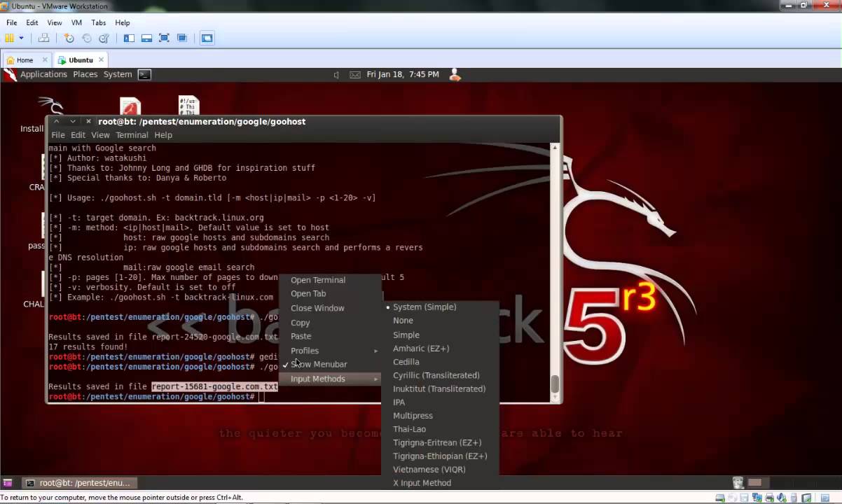Click the BackTrack dragon Applications logo
Screen dimensions: 842x504
click(x=10, y=75)
